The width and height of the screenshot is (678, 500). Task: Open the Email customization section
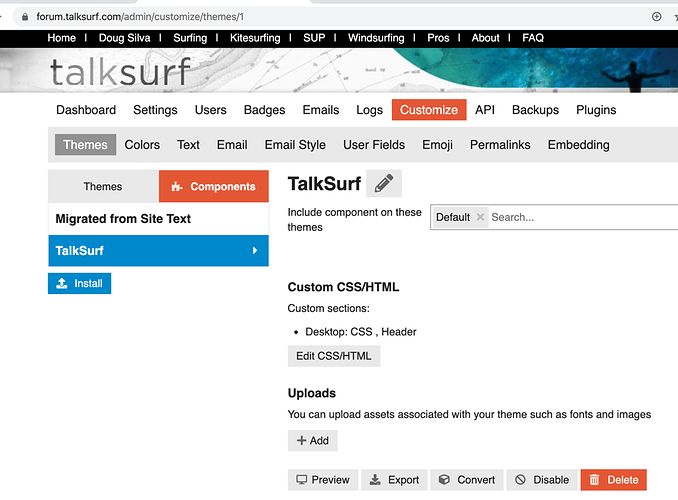coord(232,144)
